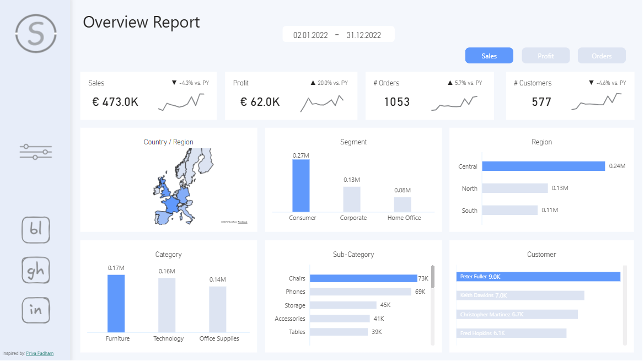Click the 20.0% vs. PY indicator
Image resolution: width=644 pixels, height=361 pixels.
tap(329, 83)
